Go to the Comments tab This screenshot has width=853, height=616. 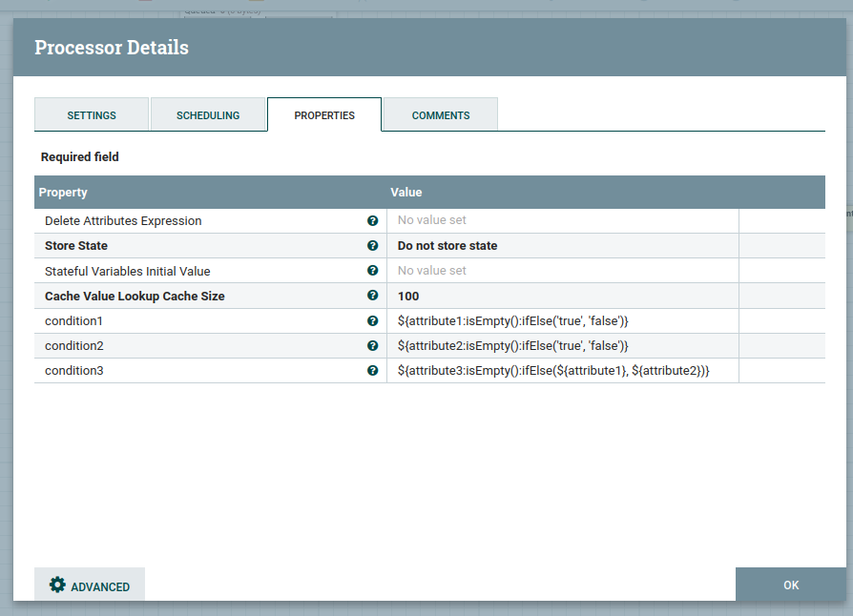(x=441, y=115)
